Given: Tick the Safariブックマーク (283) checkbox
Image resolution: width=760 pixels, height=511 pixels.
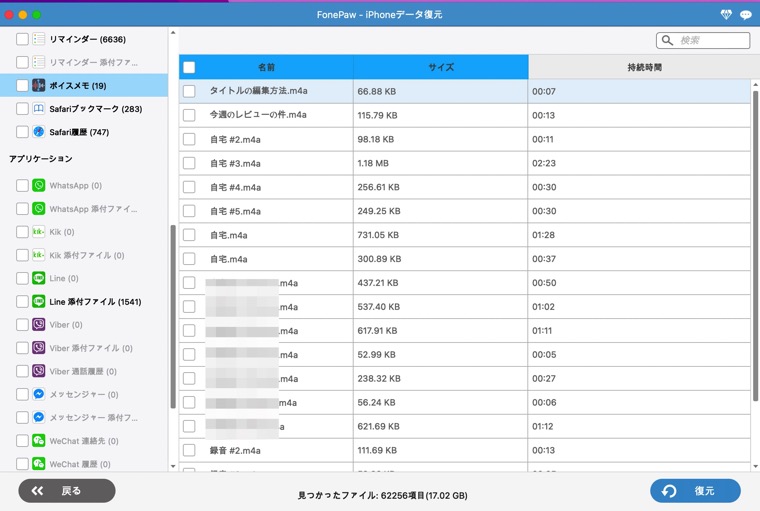Looking at the screenshot, I should point(22,109).
